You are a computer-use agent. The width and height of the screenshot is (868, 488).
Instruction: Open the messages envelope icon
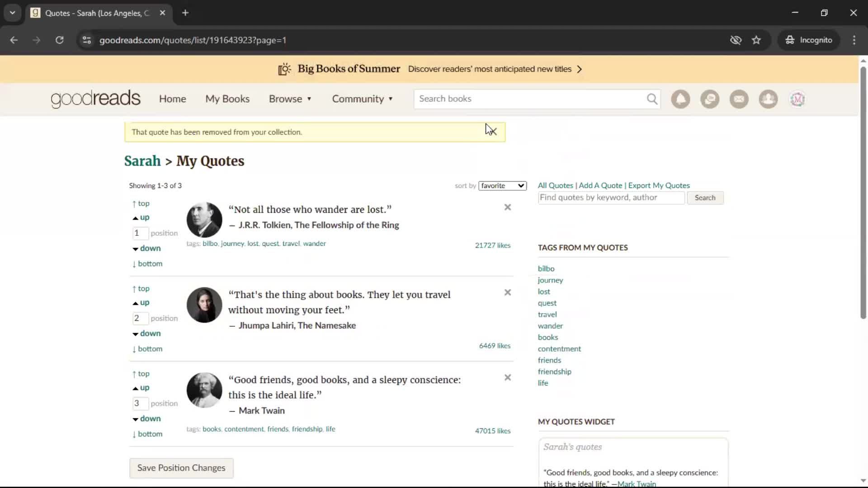click(739, 99)
